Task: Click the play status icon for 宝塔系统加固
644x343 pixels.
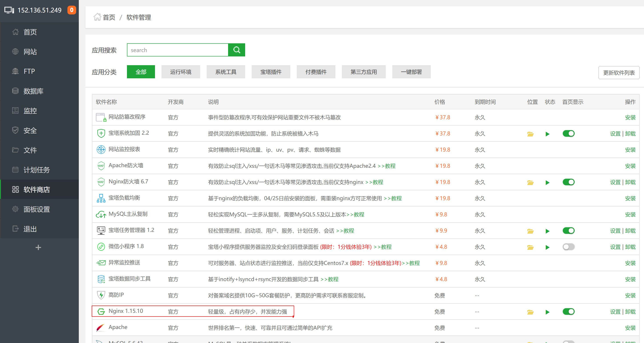Action: tap(547, 134)
